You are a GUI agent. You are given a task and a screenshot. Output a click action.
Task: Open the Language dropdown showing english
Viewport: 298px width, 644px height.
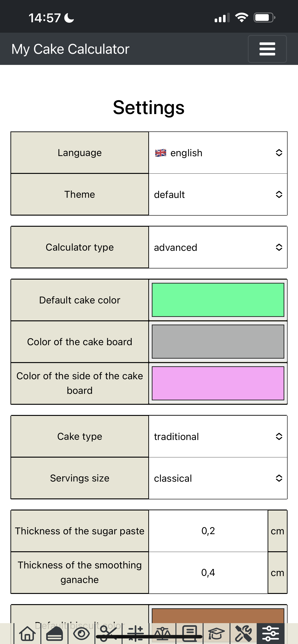[218, 153]
